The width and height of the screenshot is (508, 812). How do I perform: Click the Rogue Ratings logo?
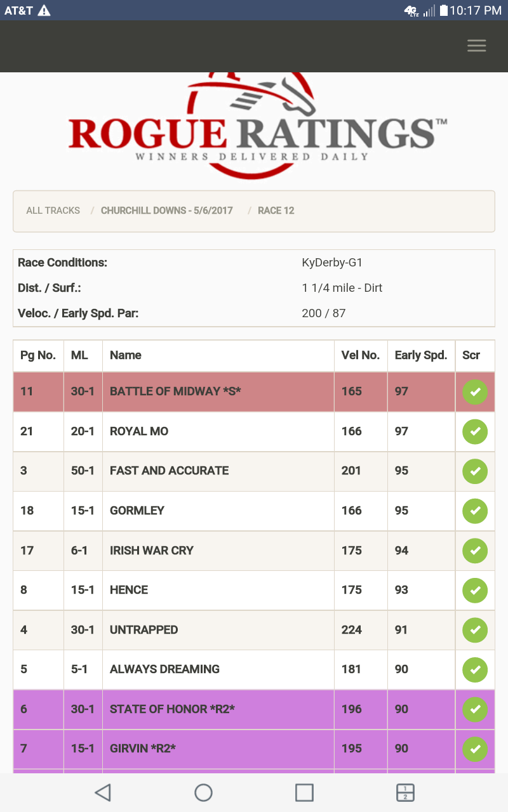[x=254, y=127]
